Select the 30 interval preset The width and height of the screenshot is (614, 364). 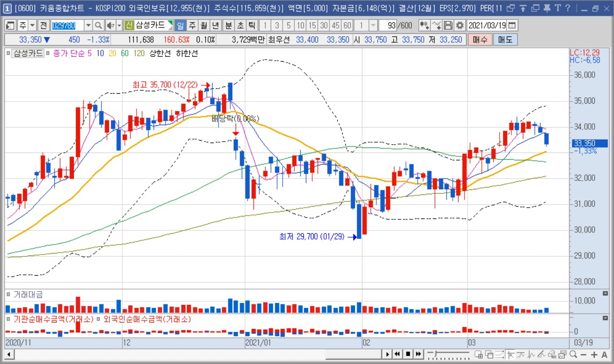(x=324, y=25)
